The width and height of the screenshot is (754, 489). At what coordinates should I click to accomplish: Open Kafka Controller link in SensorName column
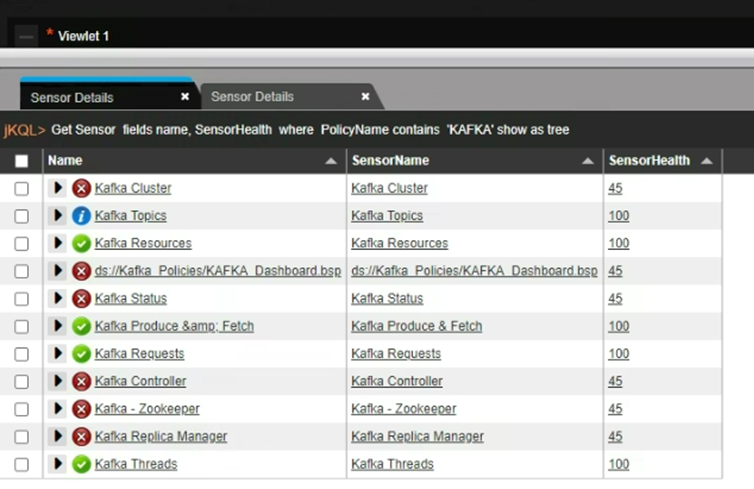(x=397, y=381)
